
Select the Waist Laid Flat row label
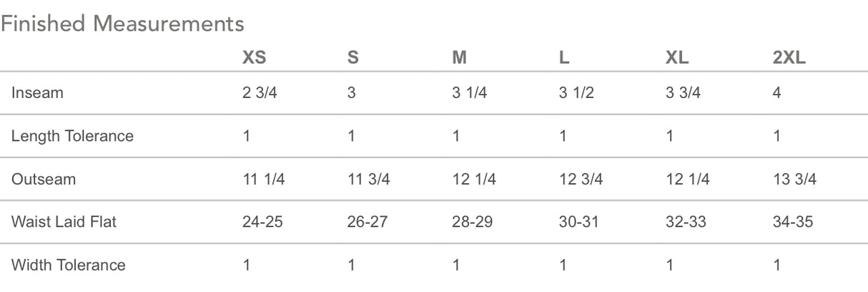tap(64, 222)
